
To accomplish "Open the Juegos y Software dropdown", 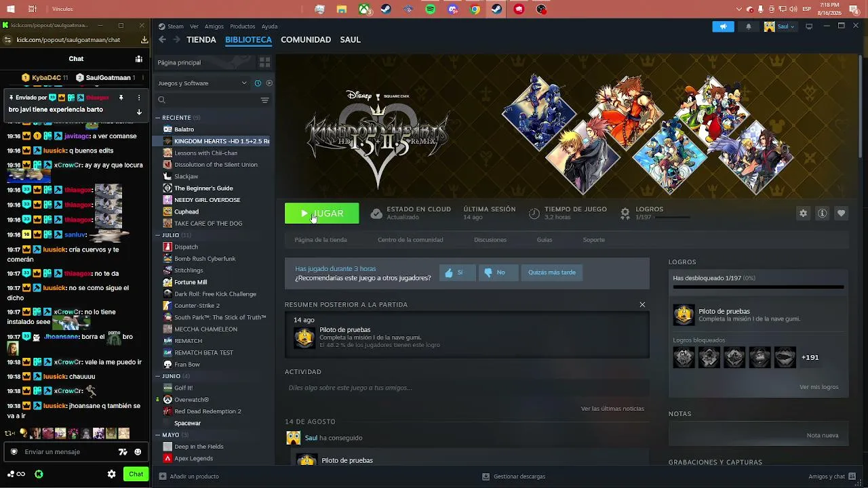I will click(202, 83).
